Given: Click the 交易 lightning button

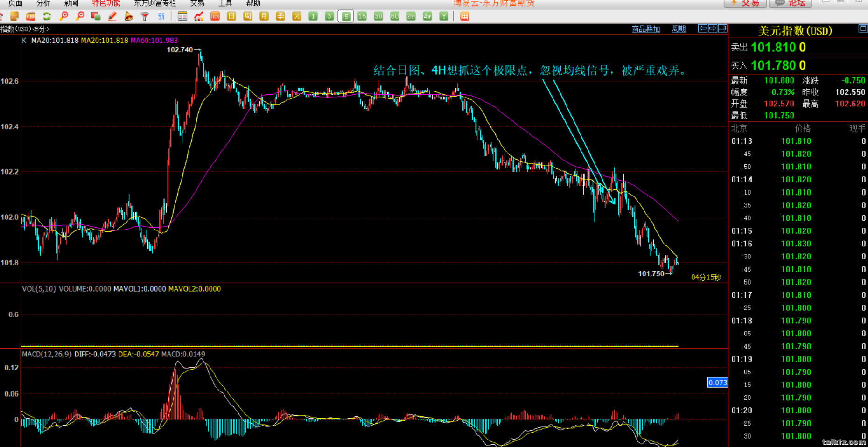Looking at the screenshot, I should [745, 3].
